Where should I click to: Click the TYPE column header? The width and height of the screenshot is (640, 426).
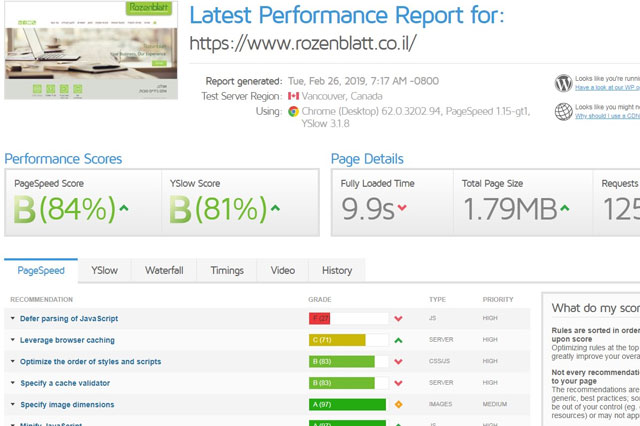click(437, 300)
